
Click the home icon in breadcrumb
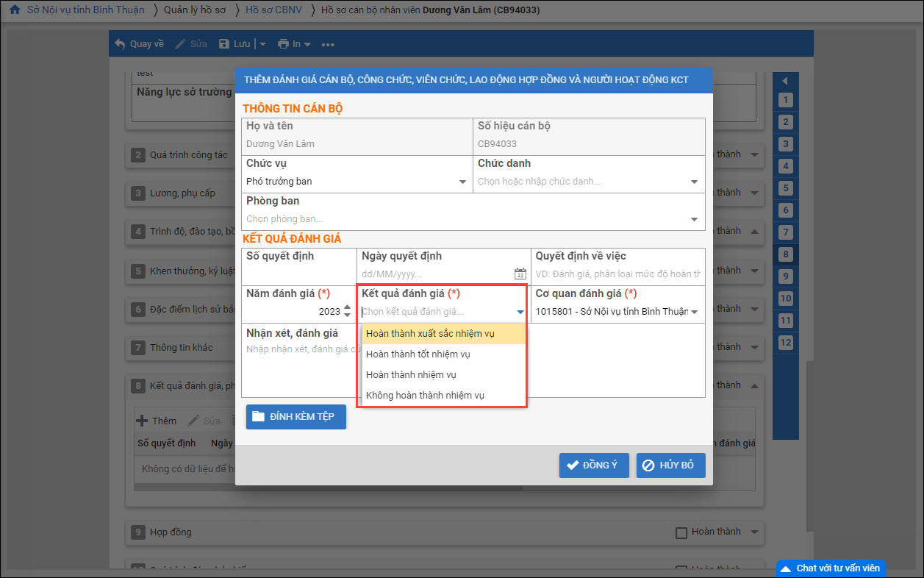click(x=14, y=10)
